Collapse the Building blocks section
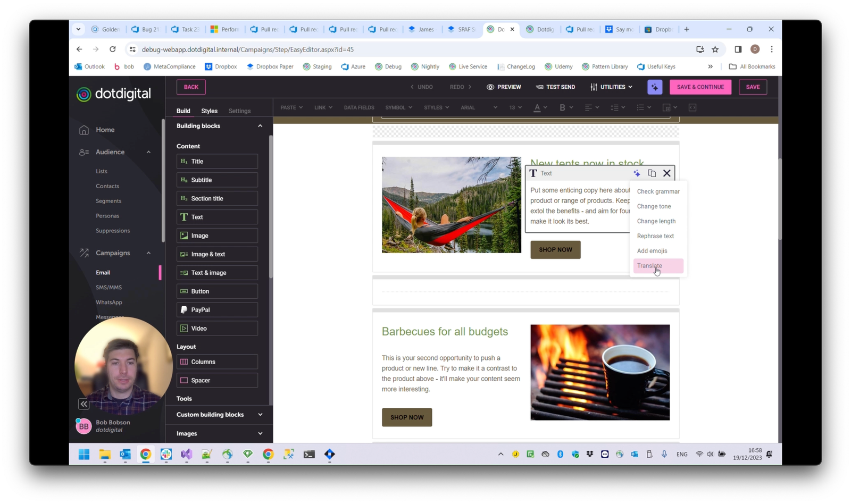Viewport: 851px width, 504px height. click(260, 126)
